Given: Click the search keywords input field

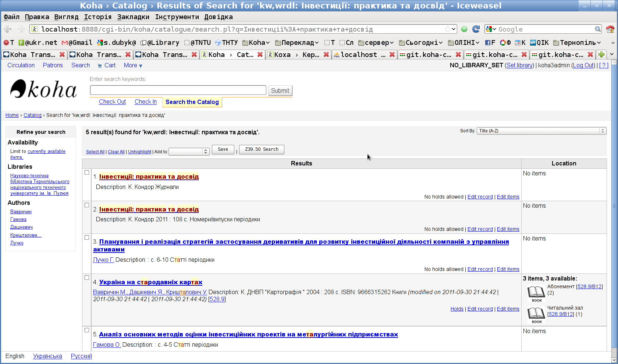Looking at the screenshot, I should click(x=178, y=90).
